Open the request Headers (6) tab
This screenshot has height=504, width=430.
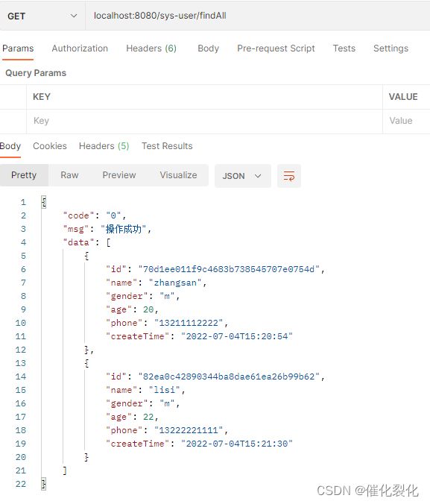click(x=151, y=48)
